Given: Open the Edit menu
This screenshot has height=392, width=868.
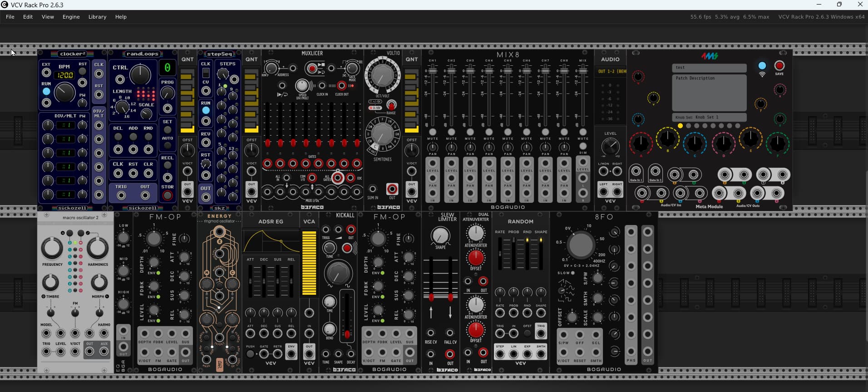Looking at the screenshot, I should tap(28, 17).
